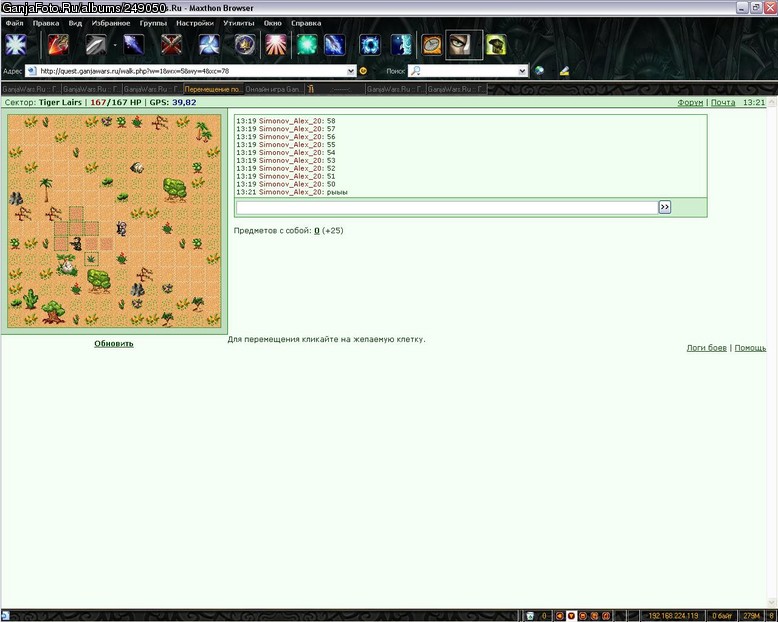The image size is (778, 622).
Task: Click the orange left-arrow status bar icon
Action: coord(560,616)
